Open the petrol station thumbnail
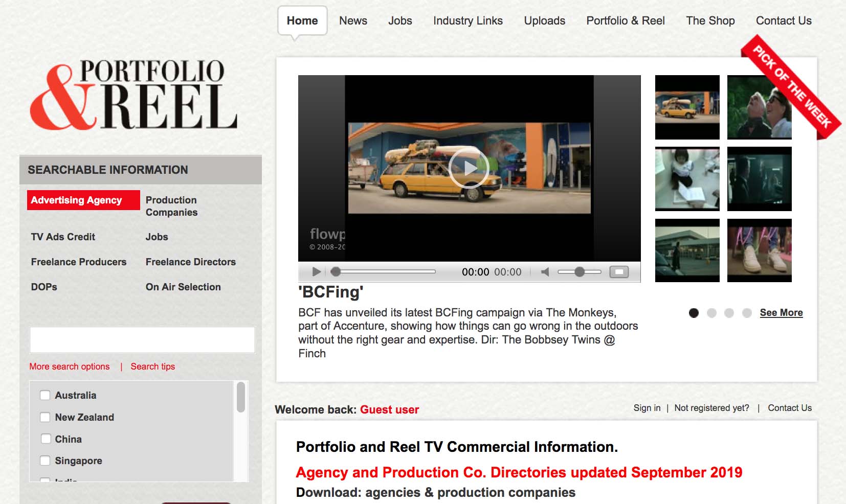This screenshot has height=504, width=846. click(687, 250)
